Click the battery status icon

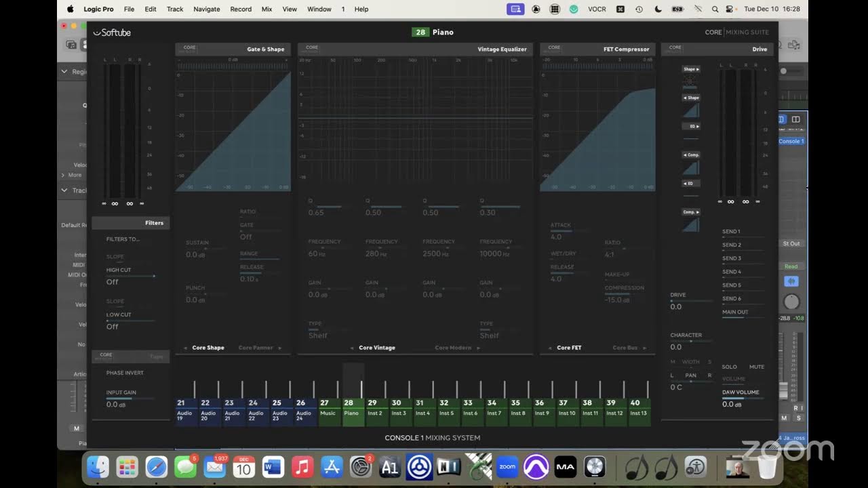pyautogui.click(x=677, y=9)
